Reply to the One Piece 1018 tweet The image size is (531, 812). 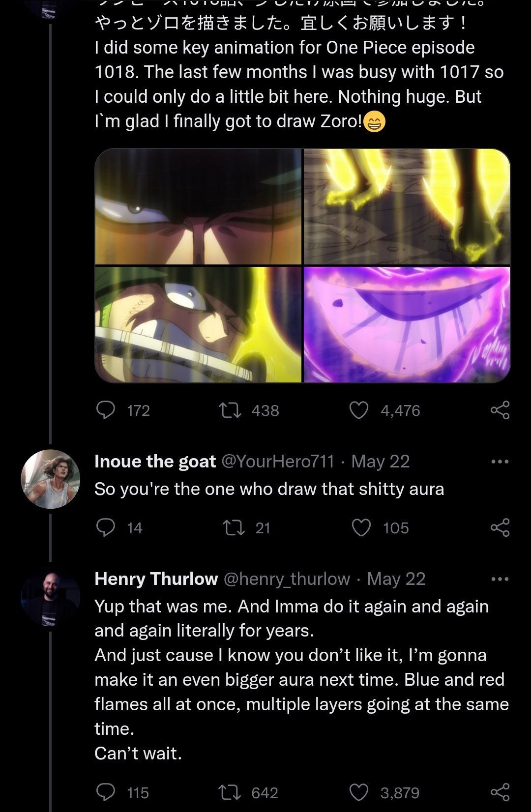pos(105,410)
